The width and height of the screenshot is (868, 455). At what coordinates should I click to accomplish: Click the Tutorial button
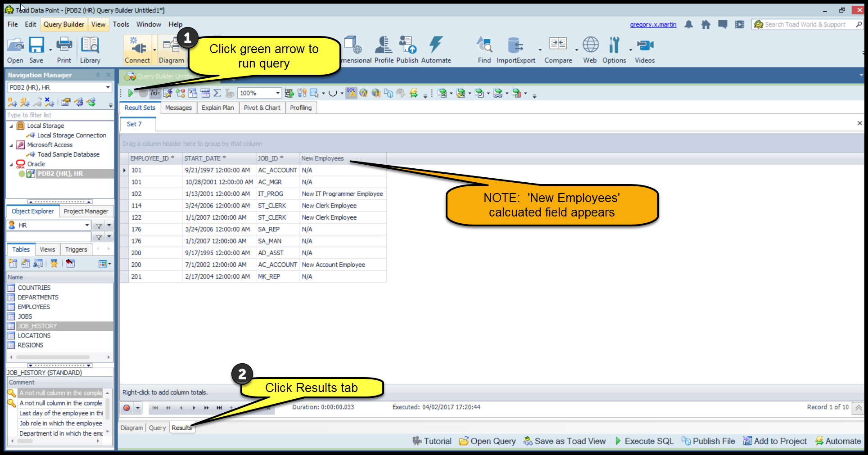pyautogui.click(x=432, y=441)
